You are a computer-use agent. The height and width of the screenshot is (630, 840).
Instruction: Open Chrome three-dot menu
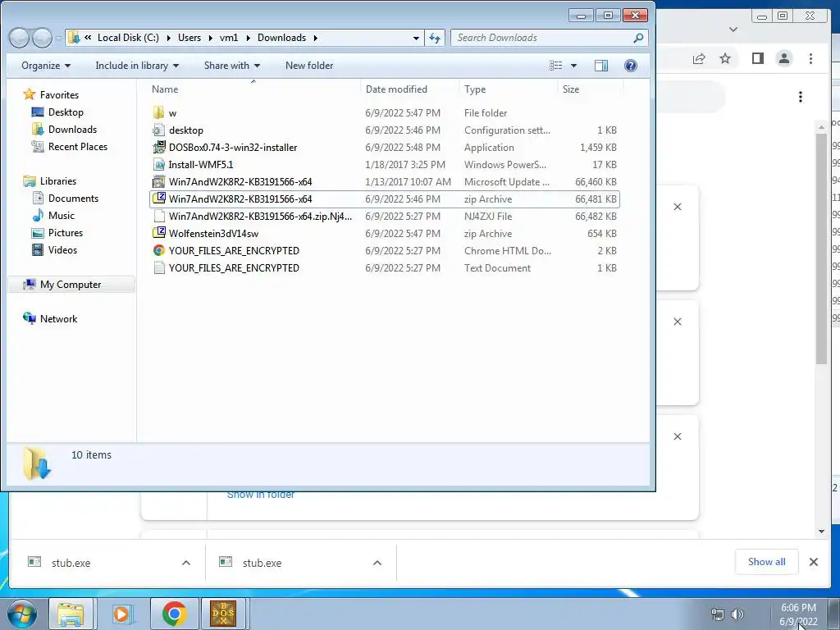(810, 58)
